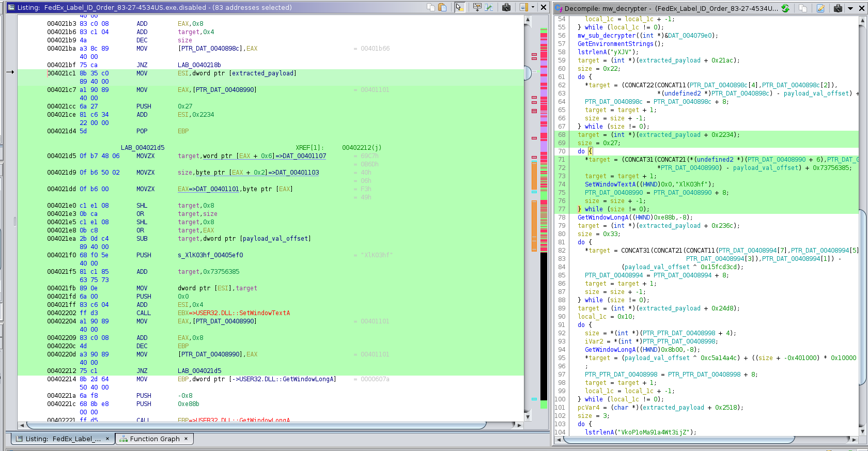The width and height of the screenshot is (868, 451).
Task: Click DAT_00401107 data reference
Action: pyautogui.click(x=304, y=156)
